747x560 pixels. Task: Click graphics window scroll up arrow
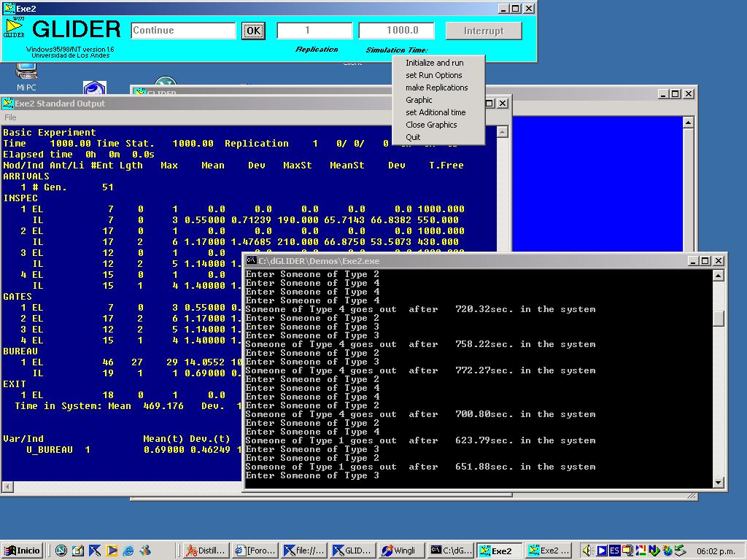click(x=688, y=122)
